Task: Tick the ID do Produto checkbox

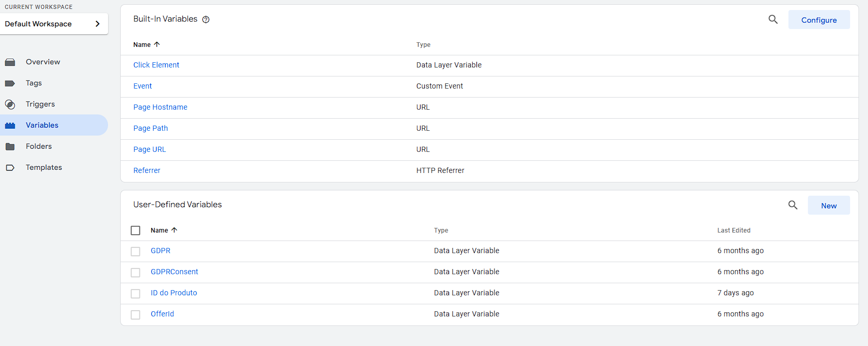Action: pyautogui.click(x=135, y=294)
